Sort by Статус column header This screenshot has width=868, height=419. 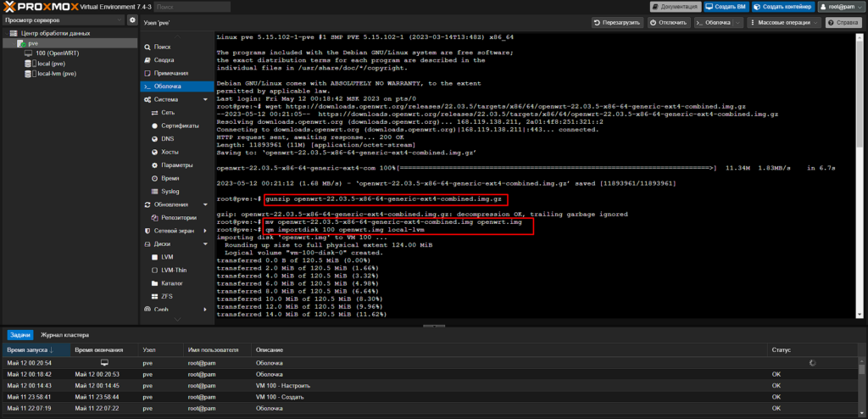[814, 350]
